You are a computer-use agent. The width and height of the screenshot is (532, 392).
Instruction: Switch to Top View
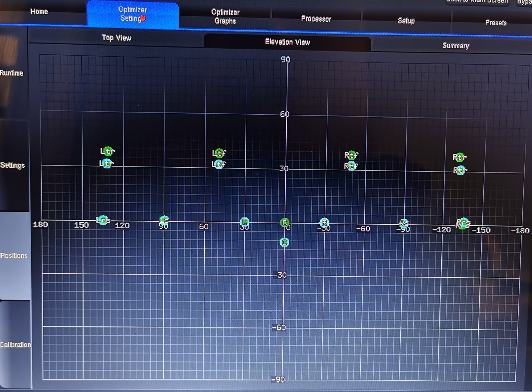click(x=116, y=38)
